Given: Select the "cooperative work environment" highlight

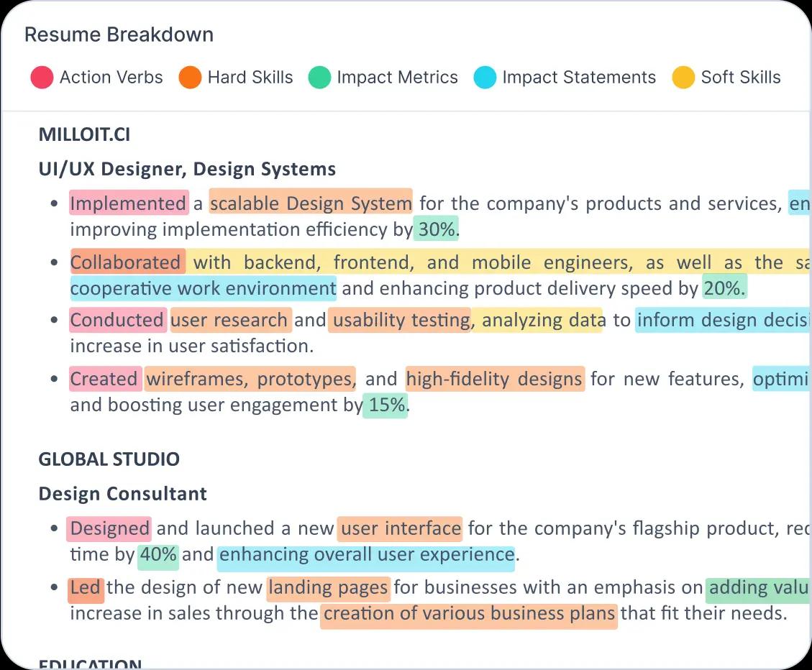Looking at the screenshot, I should pyautogui.click(x=203, y=288).
